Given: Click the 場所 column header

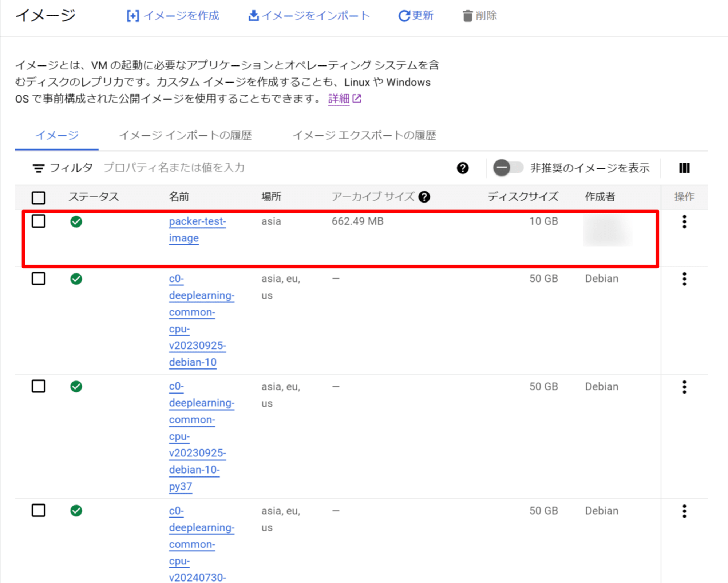Looking at the screenshot, I should point(271,197).
